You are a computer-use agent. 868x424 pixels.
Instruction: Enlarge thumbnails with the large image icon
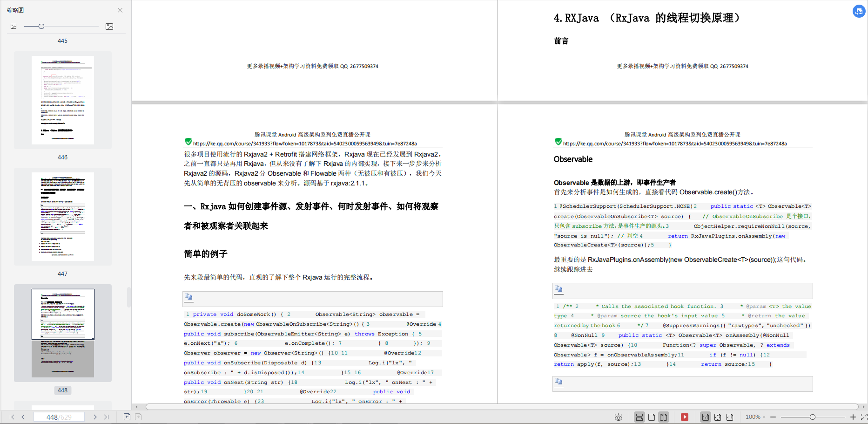tap(109, 27)
